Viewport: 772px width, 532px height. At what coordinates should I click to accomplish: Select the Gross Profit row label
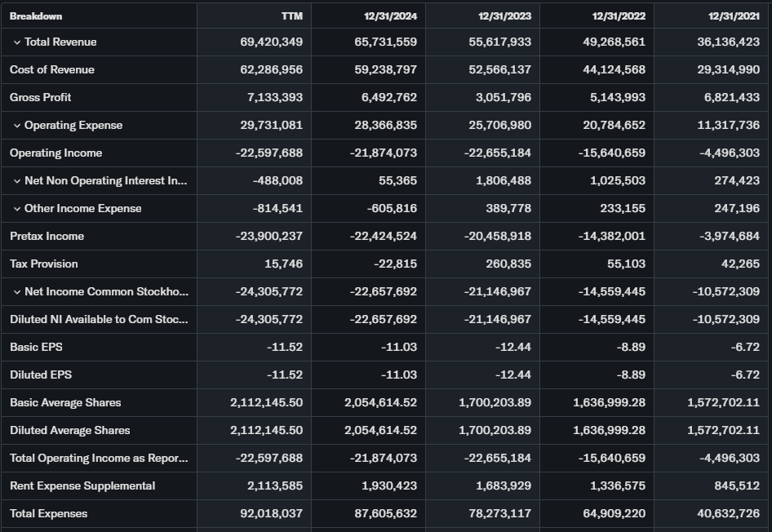point(41,98)
